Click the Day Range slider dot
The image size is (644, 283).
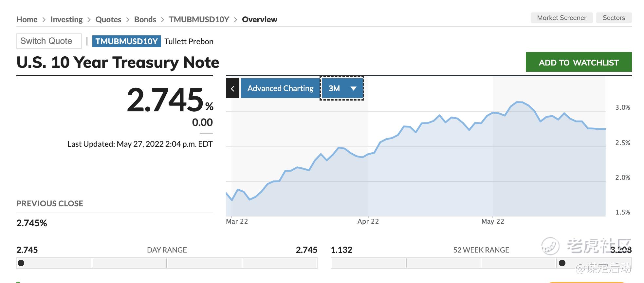click(x=21, y=263)
